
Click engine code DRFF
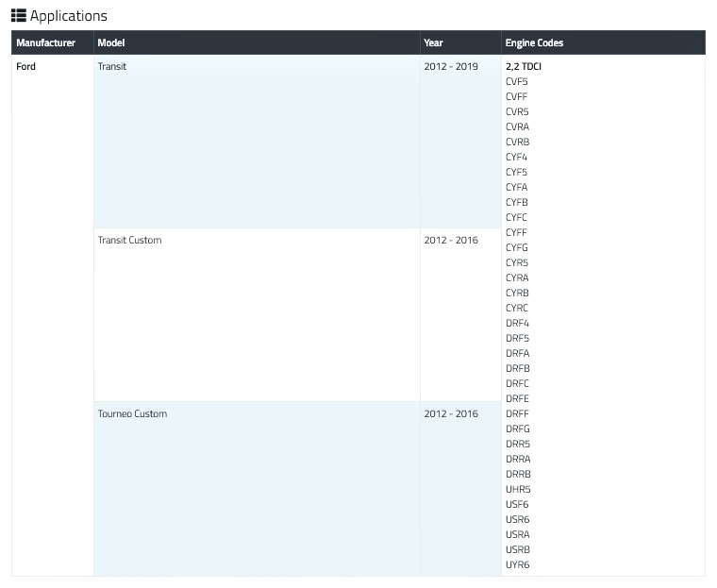(517, 413)
